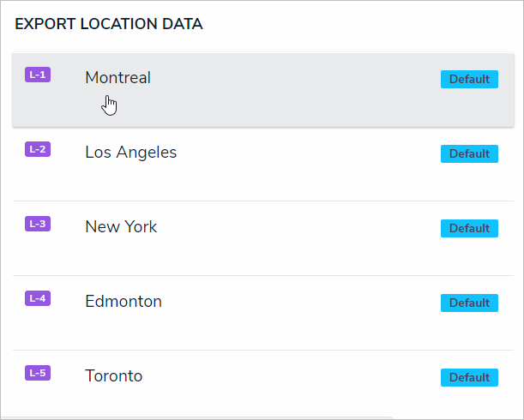
Task: Click the horizontal scrollbar under the list
Action: (197, 417)
